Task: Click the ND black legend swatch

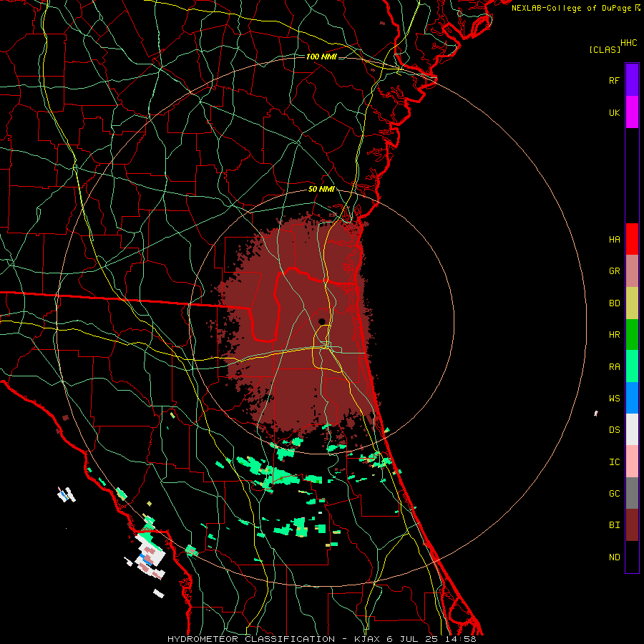Action: [x=632, y=557]
